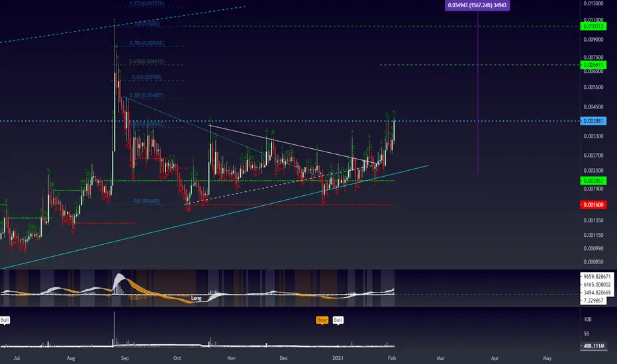Screen dimensions: 617x364
Task: Click 0.001350 on the price scale
Action: [593, 220]
